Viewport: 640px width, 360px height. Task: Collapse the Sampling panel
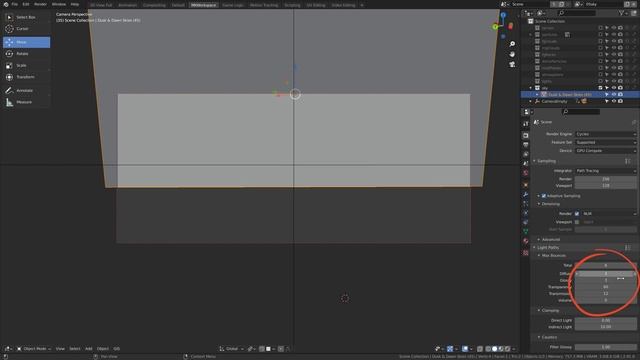pos(547,161)
